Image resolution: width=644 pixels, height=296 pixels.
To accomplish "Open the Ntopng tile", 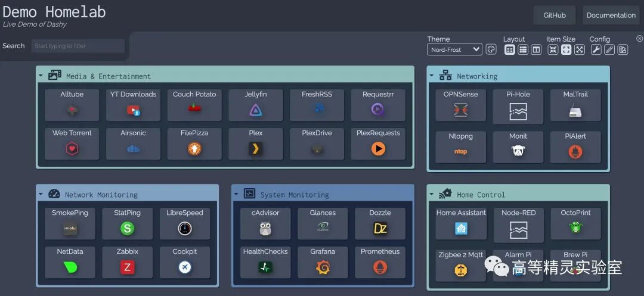I will (460, 147).
